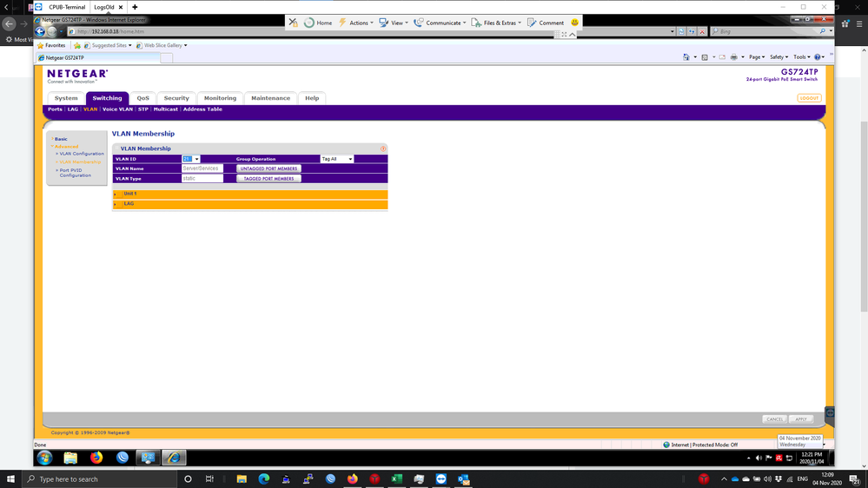The image size is (868, 488).
Task: Open File Explorer on the remote taskbar
Action: click(x=70, y=458)
